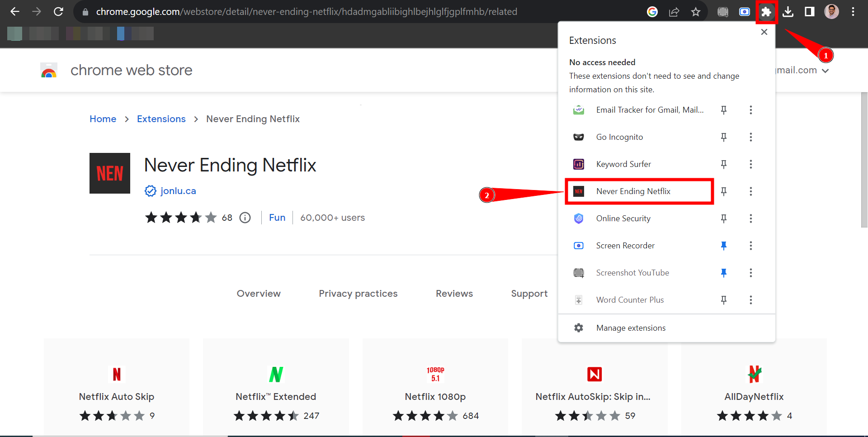The height and width of the screenshot is (437, 868).
Task: Click the Online Security shield icon
Action: pos(578,218)
